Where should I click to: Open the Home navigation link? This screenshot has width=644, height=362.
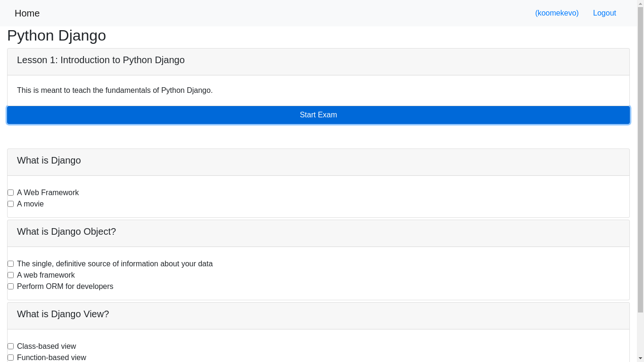pyautogui.click(x=27, y=13)
